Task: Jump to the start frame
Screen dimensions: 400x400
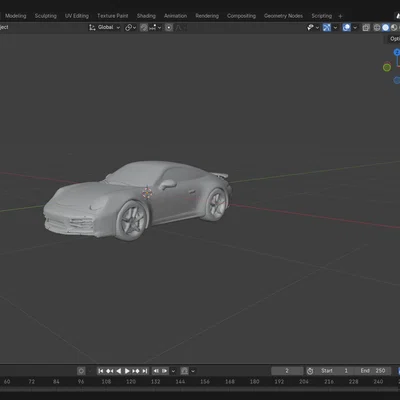Action: 101,371
